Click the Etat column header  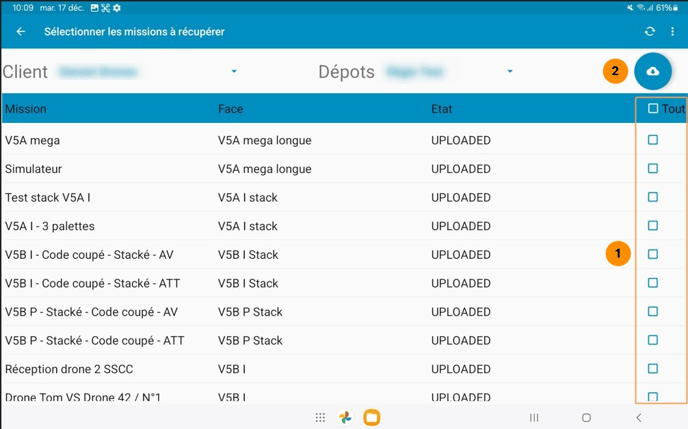[x=441, y=109]
